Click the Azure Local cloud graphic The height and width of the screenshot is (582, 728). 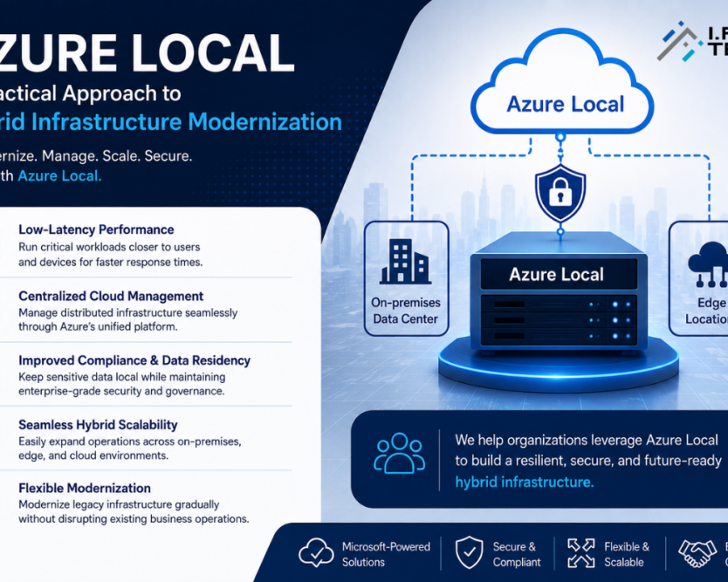562,81
